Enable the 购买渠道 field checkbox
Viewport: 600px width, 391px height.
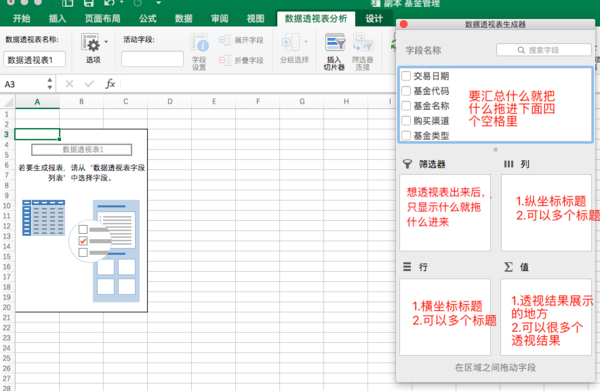point(406,121)
